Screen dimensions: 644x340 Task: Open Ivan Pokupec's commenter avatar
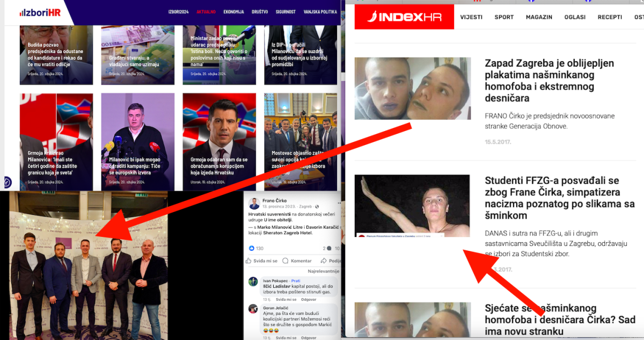253,281
